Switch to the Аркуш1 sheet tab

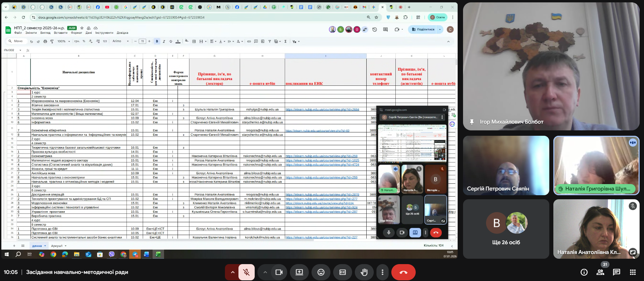57,246
